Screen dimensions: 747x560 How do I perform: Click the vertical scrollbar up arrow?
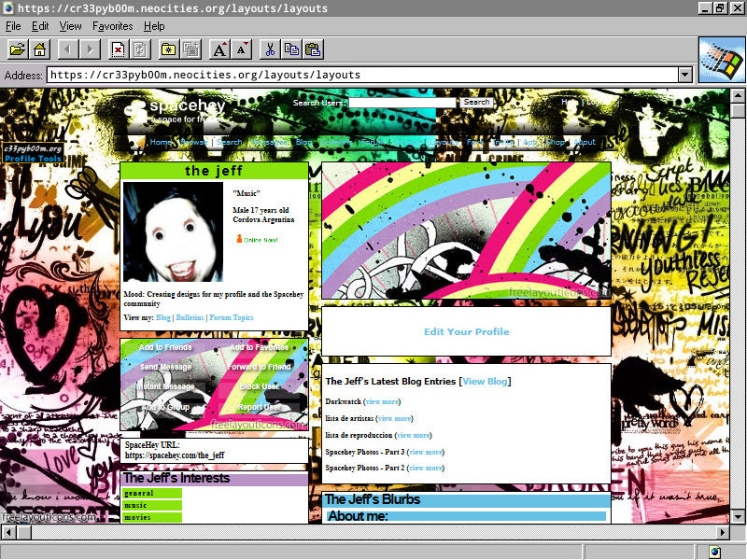pos(738,96)
